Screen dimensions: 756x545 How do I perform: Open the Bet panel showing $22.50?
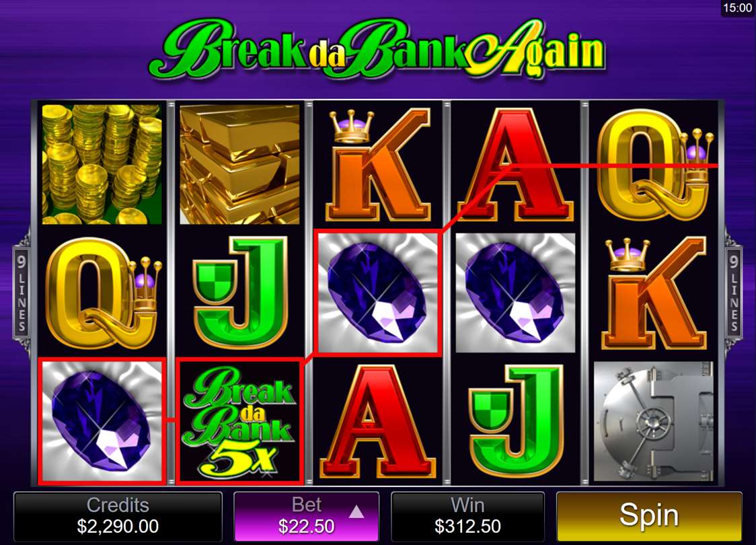coord(307,516)
